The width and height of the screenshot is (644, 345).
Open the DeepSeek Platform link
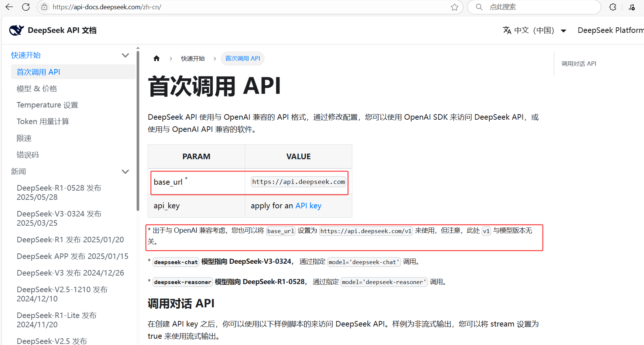coord(610,30)
